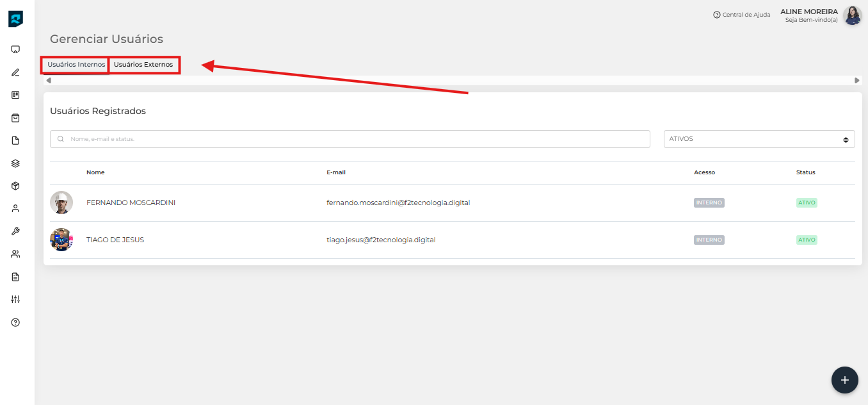Click the wrench tools icon in sidebar
The width and height of the screenshot is (868, 405).
click(x=15, y=231)
